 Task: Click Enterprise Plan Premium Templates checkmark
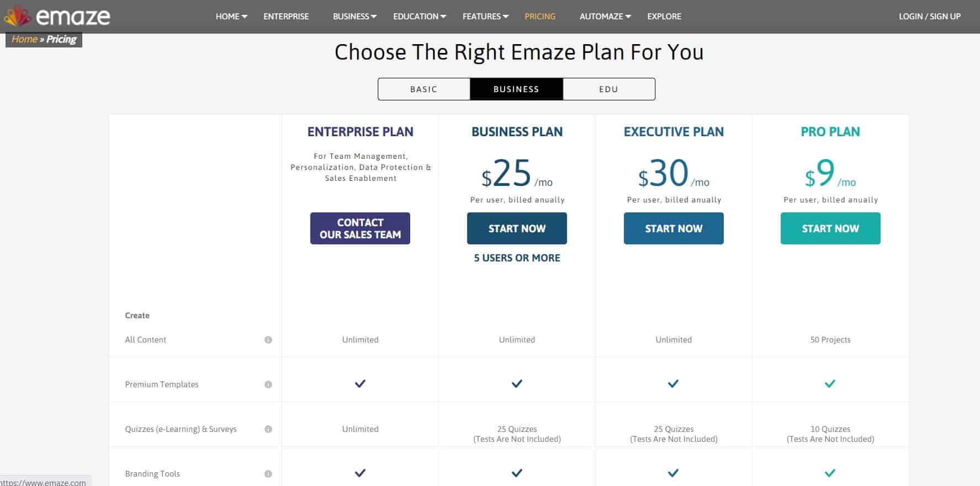(x=360, y=383)
